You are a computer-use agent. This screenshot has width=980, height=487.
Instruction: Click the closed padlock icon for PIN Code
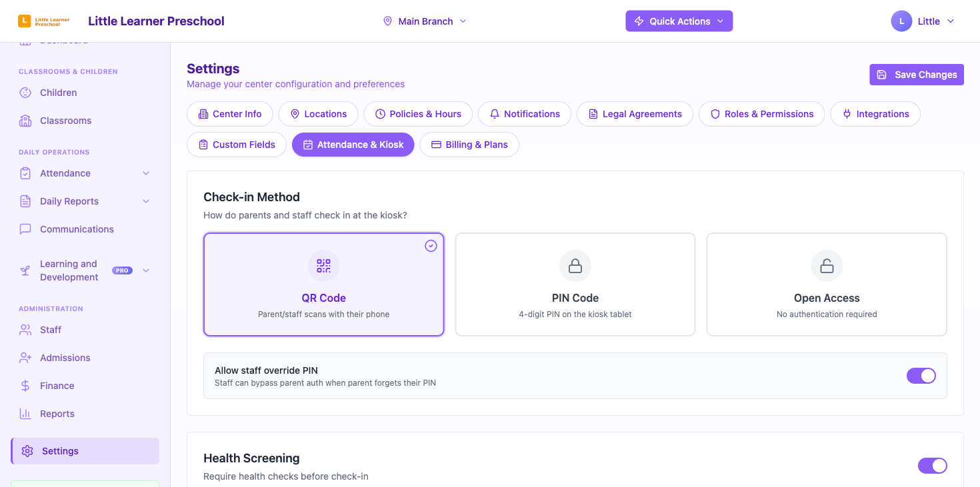(x=575, y=266)
